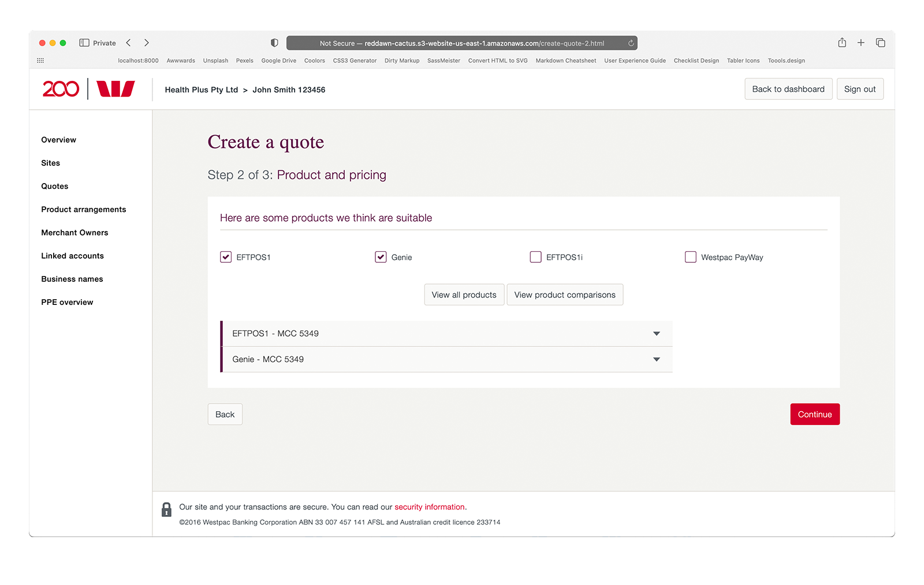
Task: Click John Smith 123456 breadcrumb
Action: click(289, 90)
